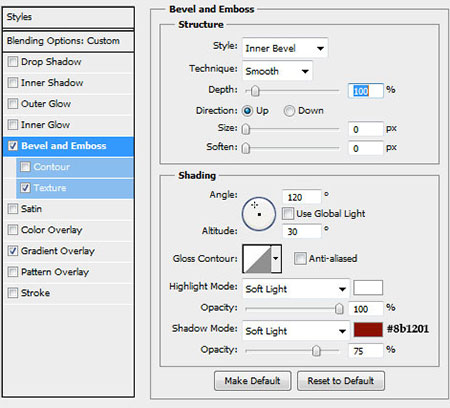Uncheck the Texture checkbox
Image resolution: width=450 pixels, height=408 pixels.
click(25, 188)
